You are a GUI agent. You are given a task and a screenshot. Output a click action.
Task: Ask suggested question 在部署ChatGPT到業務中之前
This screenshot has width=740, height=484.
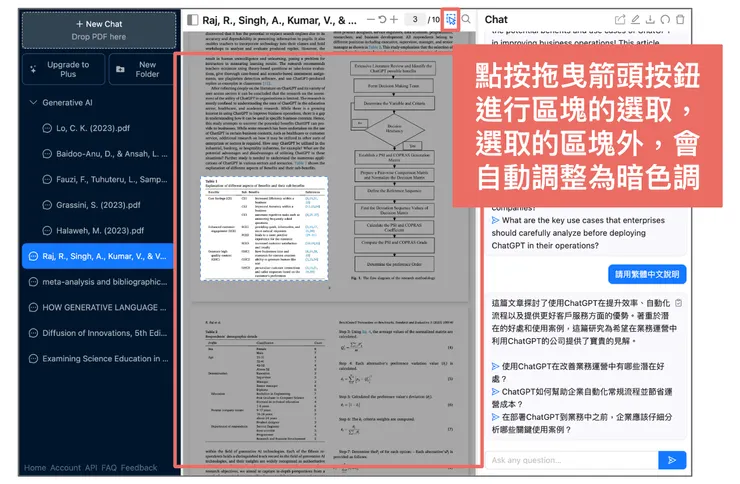[x=582, y=423]
